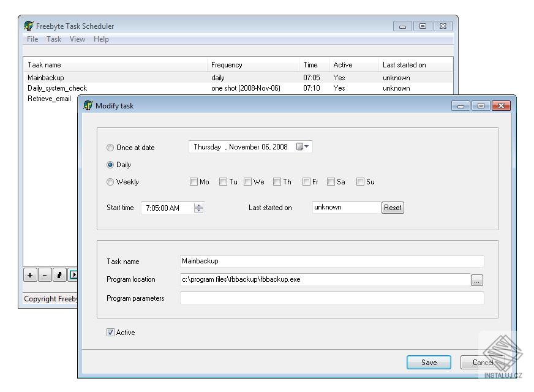Screen dimensions: 534x392
Task: Open the Task menu
Action: click(54, 39)
